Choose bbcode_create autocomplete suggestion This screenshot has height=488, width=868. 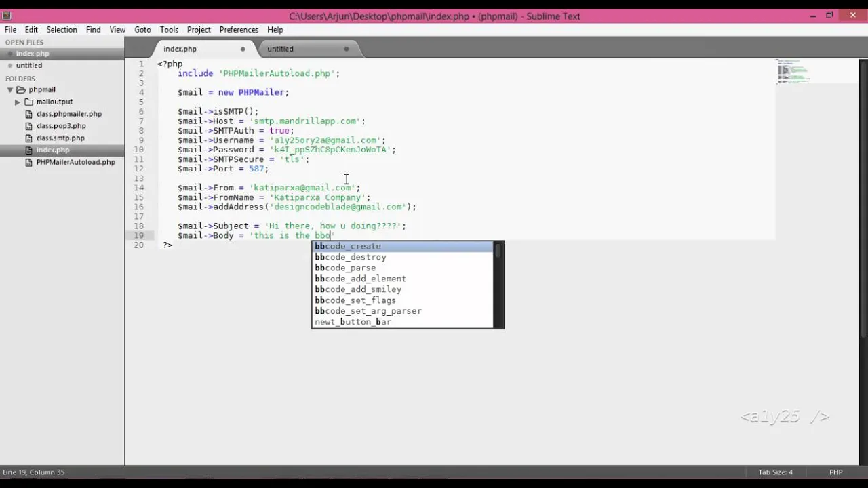click(403, 247)
